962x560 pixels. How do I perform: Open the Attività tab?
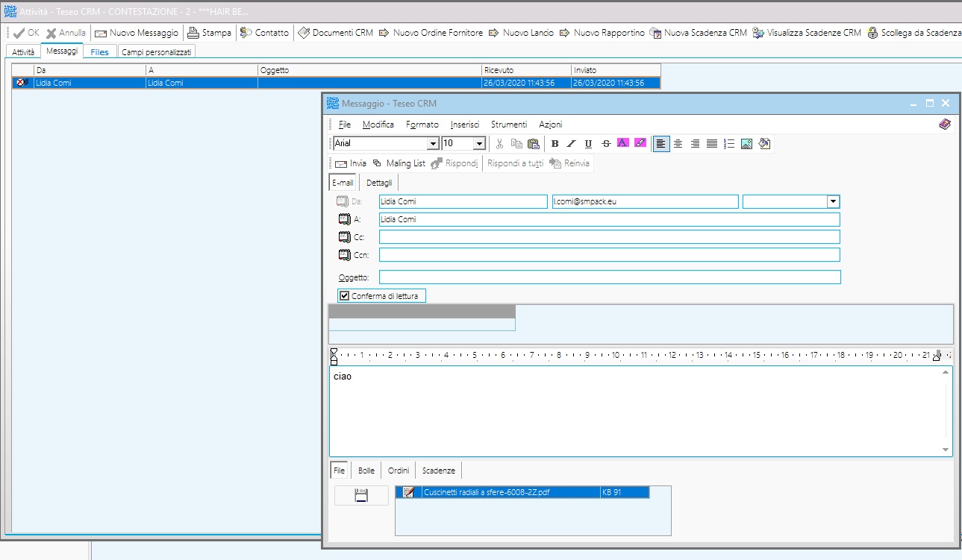pos(23,51)
